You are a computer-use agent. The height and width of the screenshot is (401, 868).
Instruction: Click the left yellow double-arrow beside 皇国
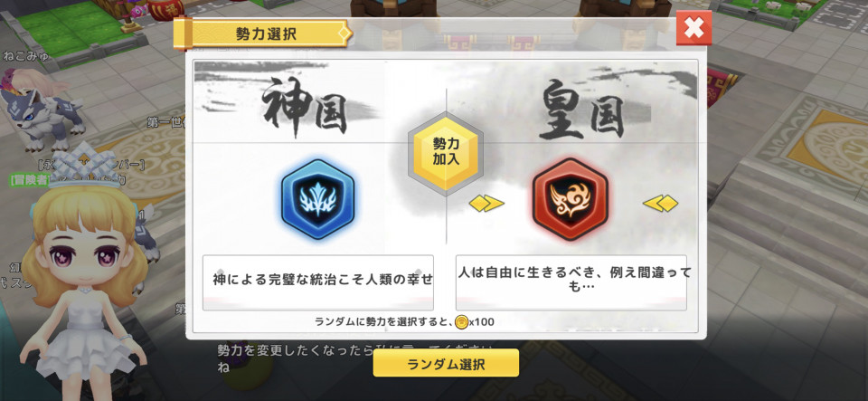[486, 204]
